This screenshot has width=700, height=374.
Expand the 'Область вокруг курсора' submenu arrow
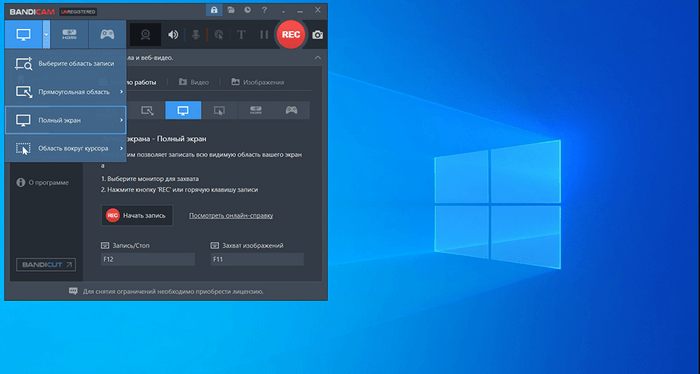pyautogui.click(x=121, y=148)
